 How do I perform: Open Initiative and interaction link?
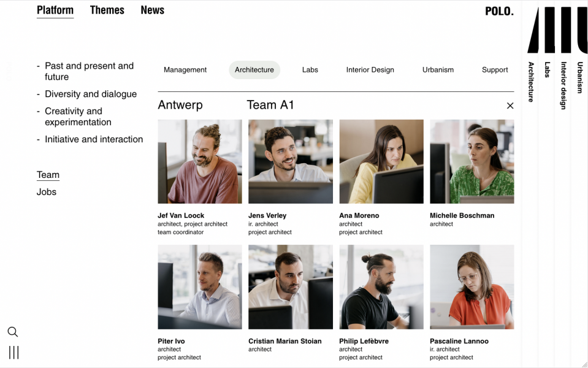coord(94,139)
